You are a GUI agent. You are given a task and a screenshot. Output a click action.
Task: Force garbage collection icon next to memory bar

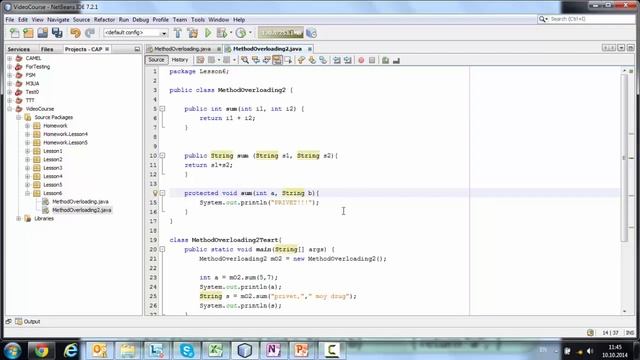click(x=311, y=33)
